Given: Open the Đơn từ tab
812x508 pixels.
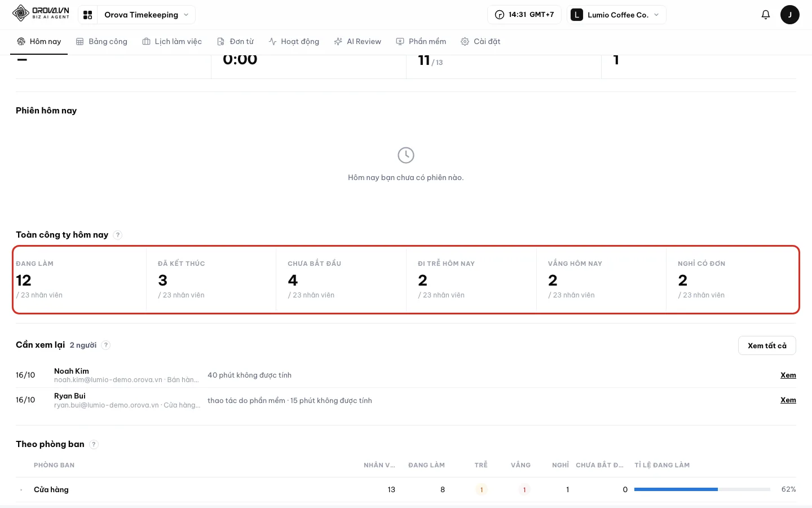Looking at the screenshot, I should (x=236, y=42).
